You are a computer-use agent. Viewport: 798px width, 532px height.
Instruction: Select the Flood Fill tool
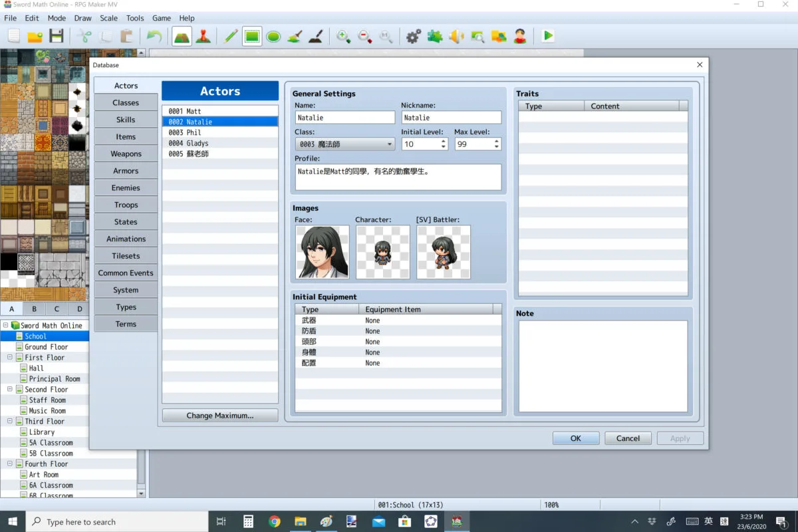295,36
